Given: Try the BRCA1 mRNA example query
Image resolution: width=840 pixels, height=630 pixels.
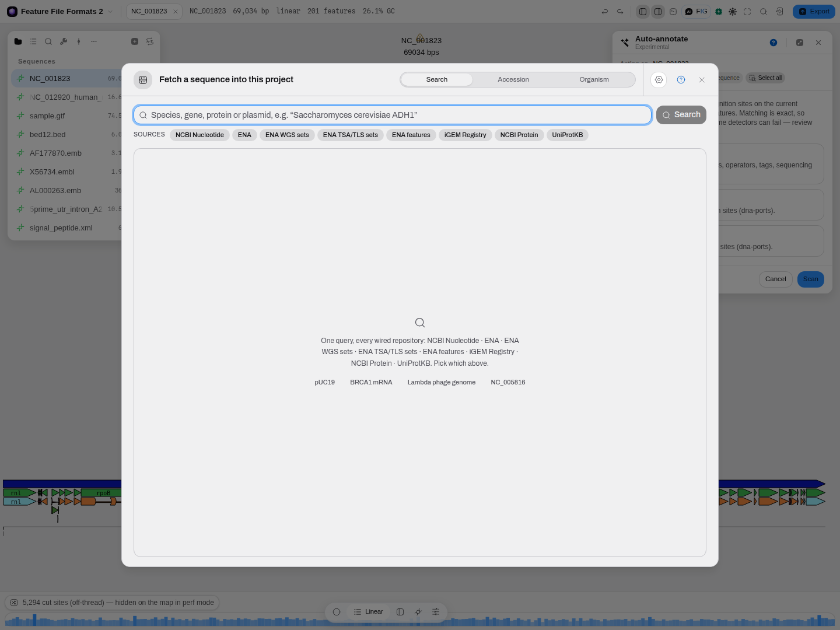Looking at the screenshot, I should 371,383.
